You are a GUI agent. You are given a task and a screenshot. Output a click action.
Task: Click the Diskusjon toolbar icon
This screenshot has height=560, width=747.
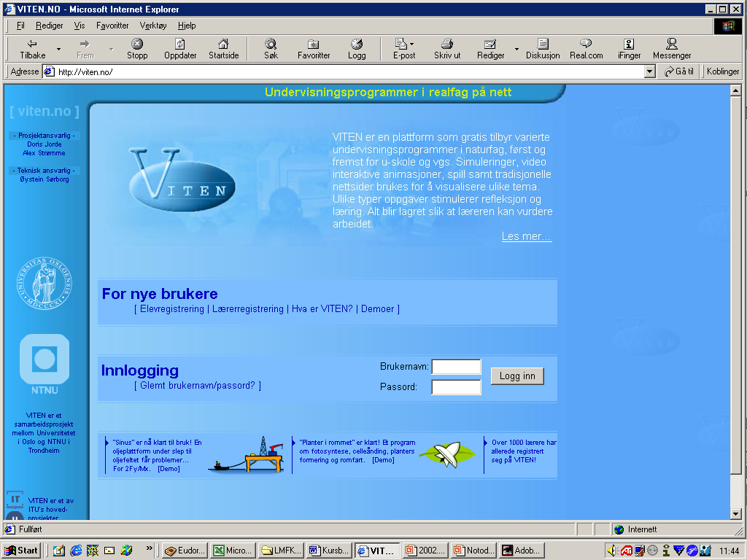(x=543, y=49)
